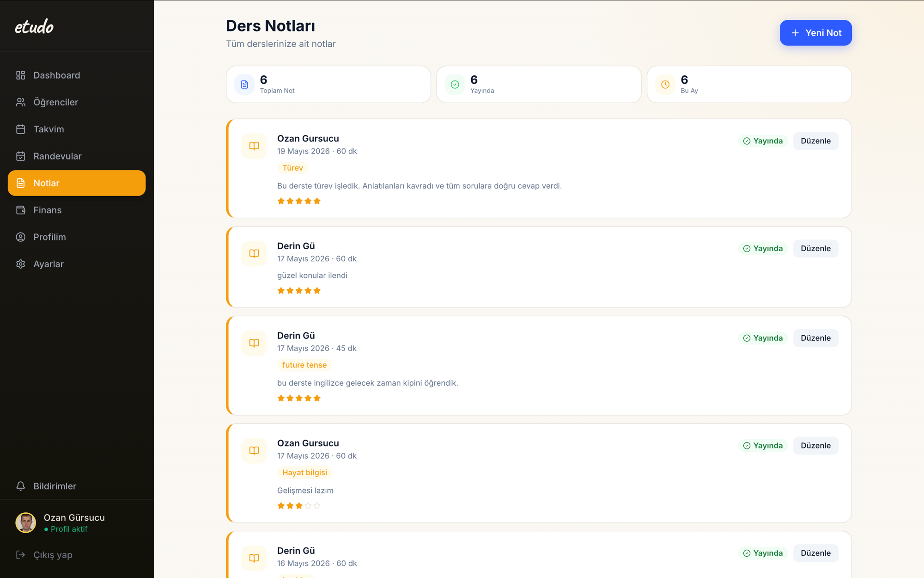The image size is (924, 578).
Task: Click the Randevular calendar-check icon
Action: (x=20, y=156)
